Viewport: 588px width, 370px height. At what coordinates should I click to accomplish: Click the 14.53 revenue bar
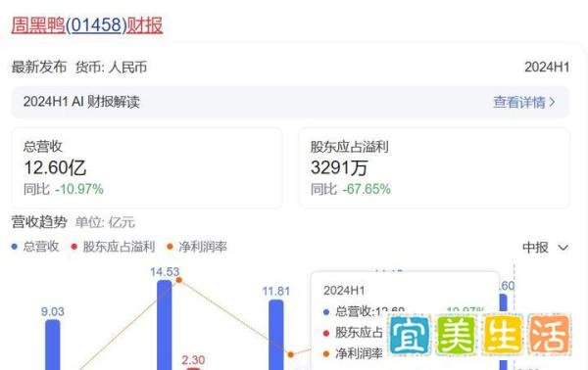[x=165, y=325]
